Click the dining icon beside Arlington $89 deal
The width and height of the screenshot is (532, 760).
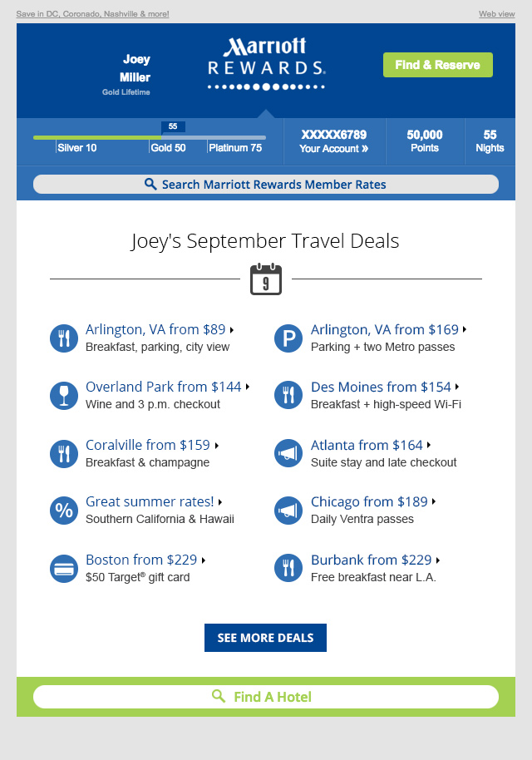63,338
